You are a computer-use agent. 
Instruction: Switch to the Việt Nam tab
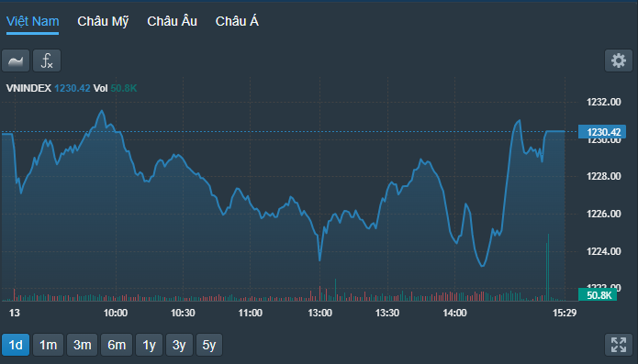coord(32,21)
